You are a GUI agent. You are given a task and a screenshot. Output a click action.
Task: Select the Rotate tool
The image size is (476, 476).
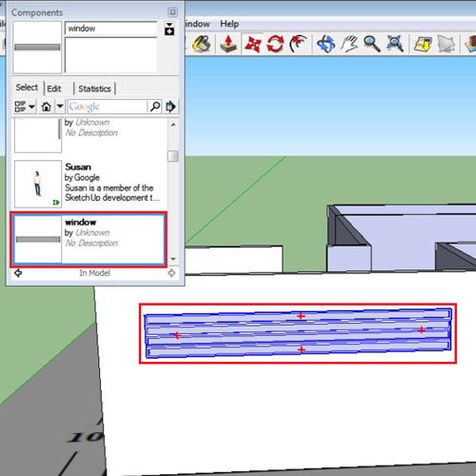point(275,44)
